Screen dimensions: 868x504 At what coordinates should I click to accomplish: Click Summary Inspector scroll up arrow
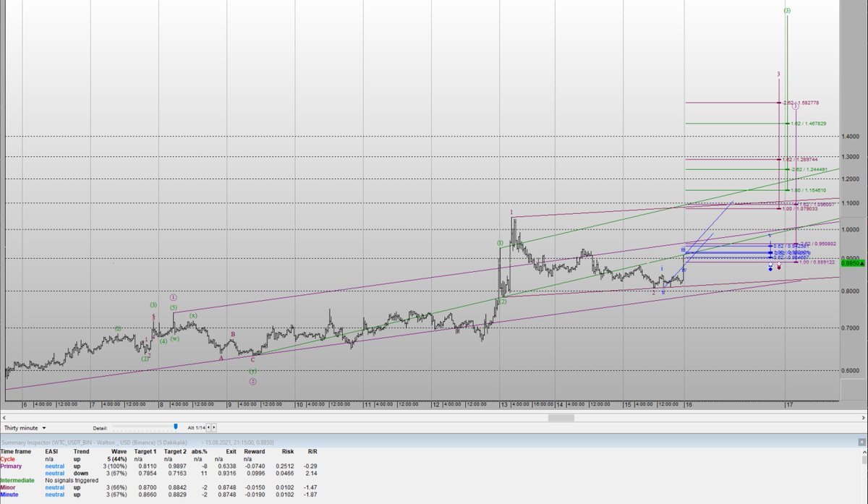coord(863,450)
